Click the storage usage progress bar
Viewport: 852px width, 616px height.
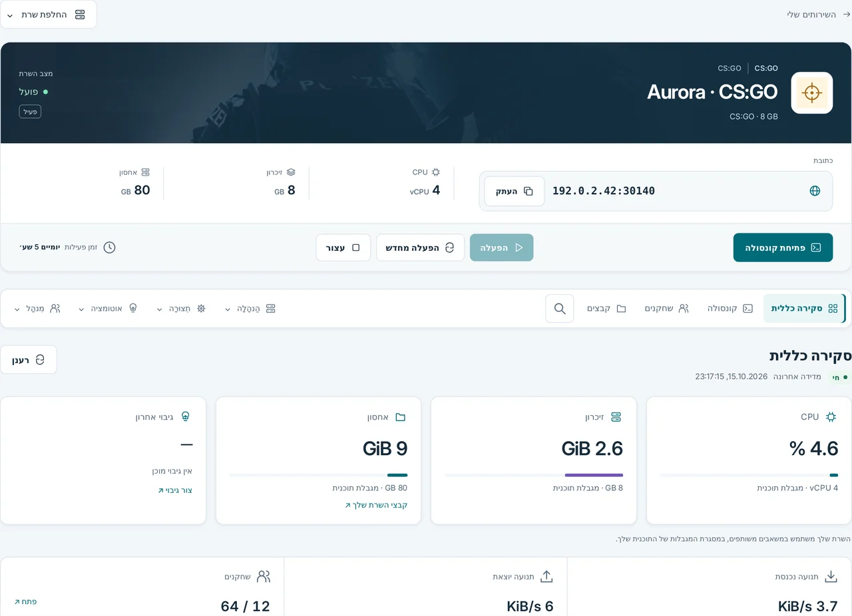(x=318, y=475)
